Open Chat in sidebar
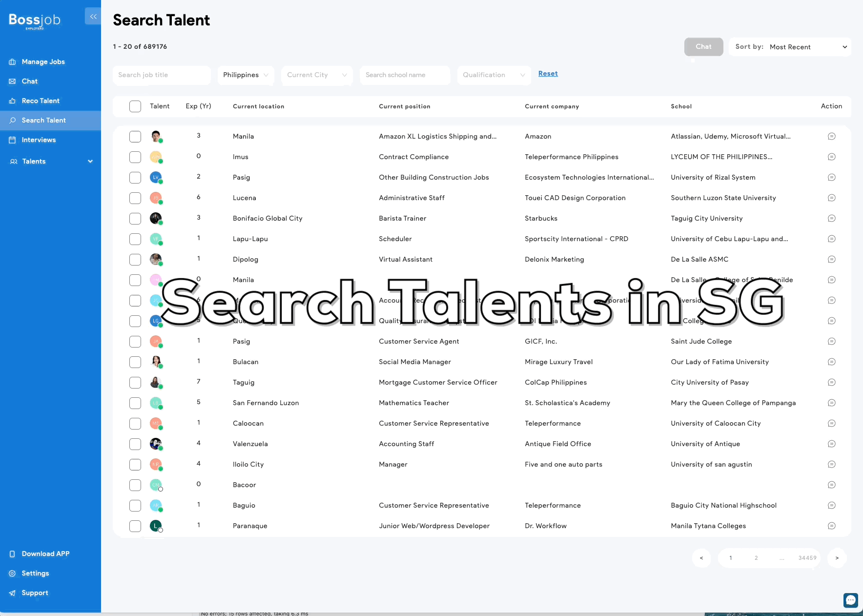 29,82
